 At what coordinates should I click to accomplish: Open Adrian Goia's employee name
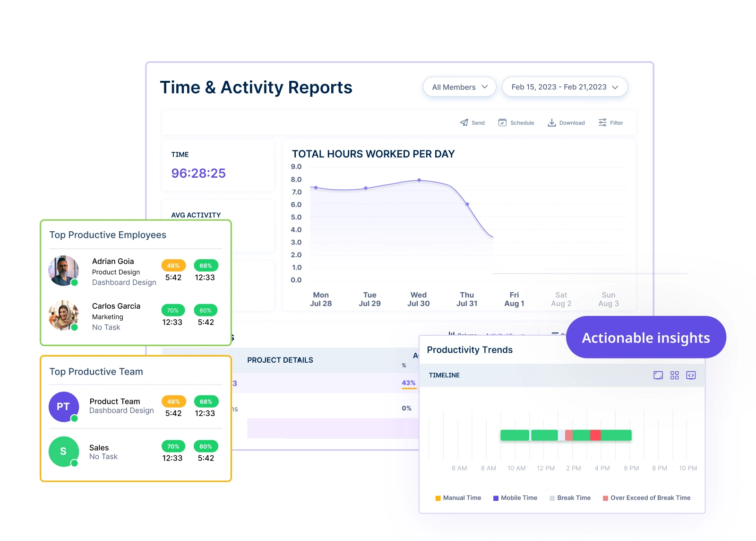point(113,262)
